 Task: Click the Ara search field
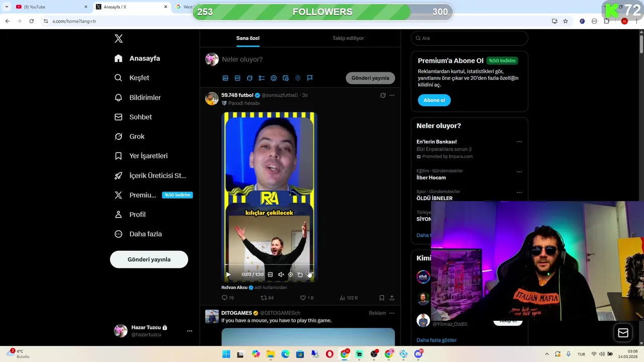[469, 38]
